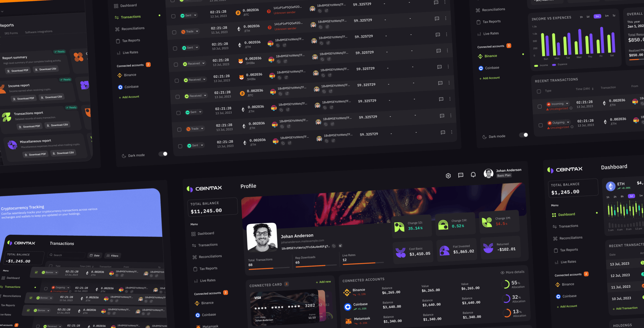Select 1w range in Income vs Expences chart

tap(597, 16)
